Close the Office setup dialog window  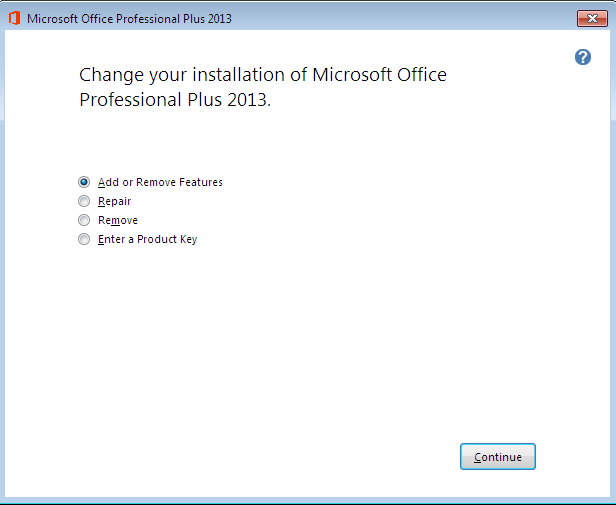pyautogui.click(x=592, y=18)
